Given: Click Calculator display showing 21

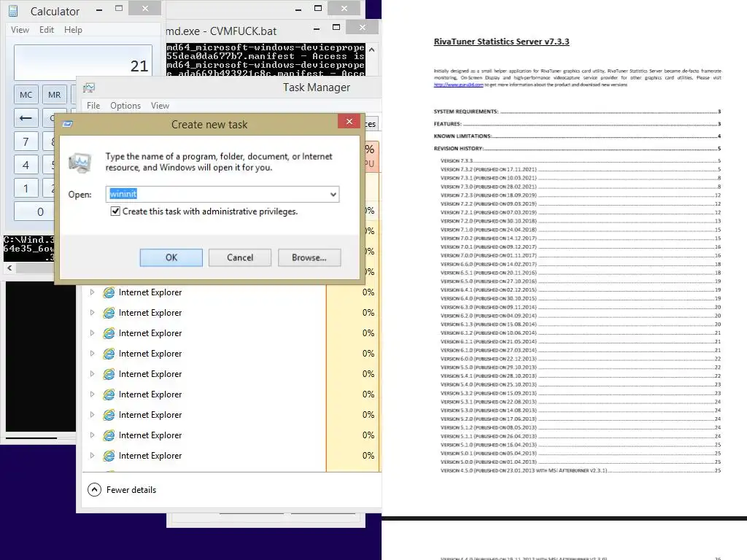Looking at the screenshot, I should coord(83,63).
